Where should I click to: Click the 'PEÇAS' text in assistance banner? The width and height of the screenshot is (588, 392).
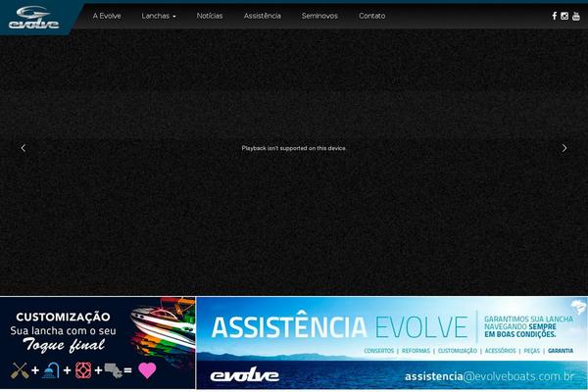tap(532, 351)
